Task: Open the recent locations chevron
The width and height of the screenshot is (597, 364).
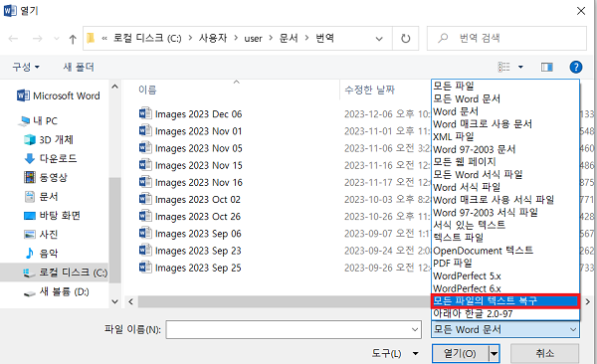Action: coord(57,39)
